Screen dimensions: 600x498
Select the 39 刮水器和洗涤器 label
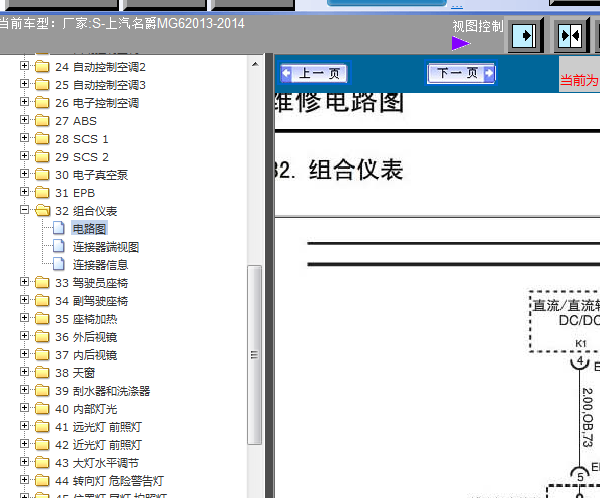click(x=103, y=391)
